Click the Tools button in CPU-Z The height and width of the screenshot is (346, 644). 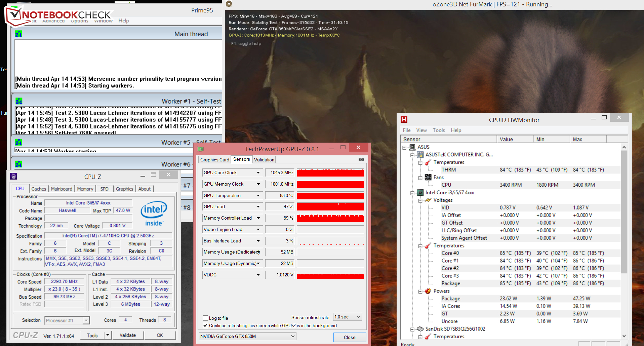coord(92,335)
